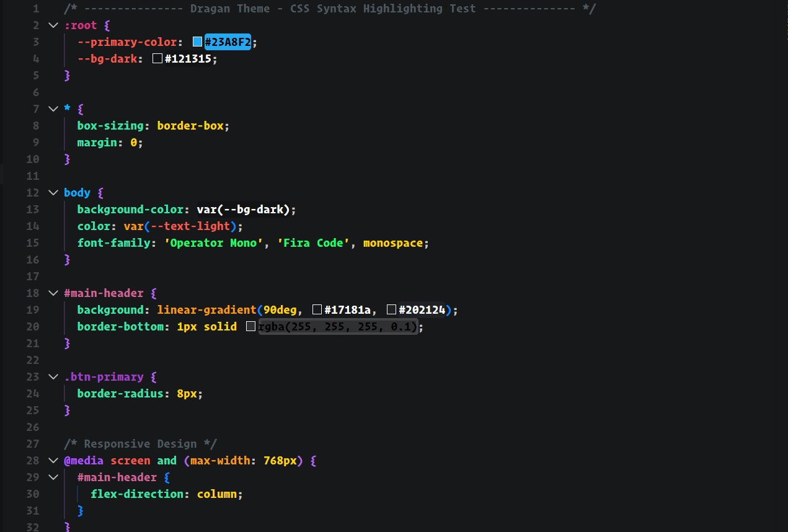Click the --text-light variable reference
This screenshot has height=532, width=788.
[190, 226]
